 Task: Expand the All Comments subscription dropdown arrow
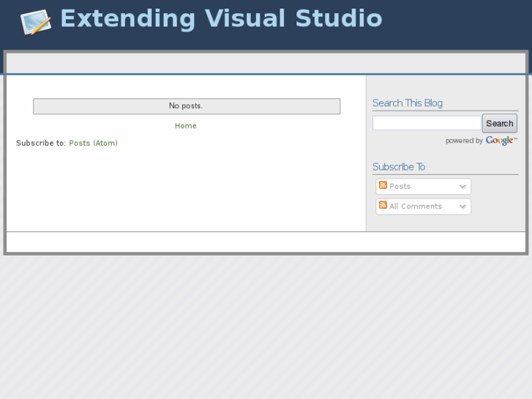click(x=462, y=206)
